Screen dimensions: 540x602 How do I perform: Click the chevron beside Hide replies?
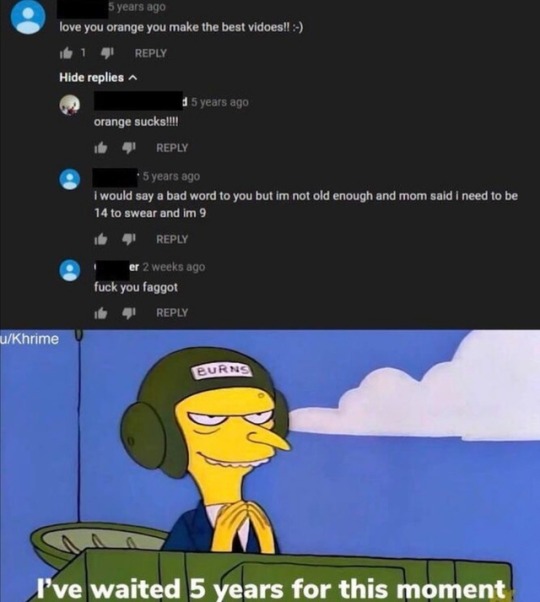pyautogui.click(x=132, y=78)
